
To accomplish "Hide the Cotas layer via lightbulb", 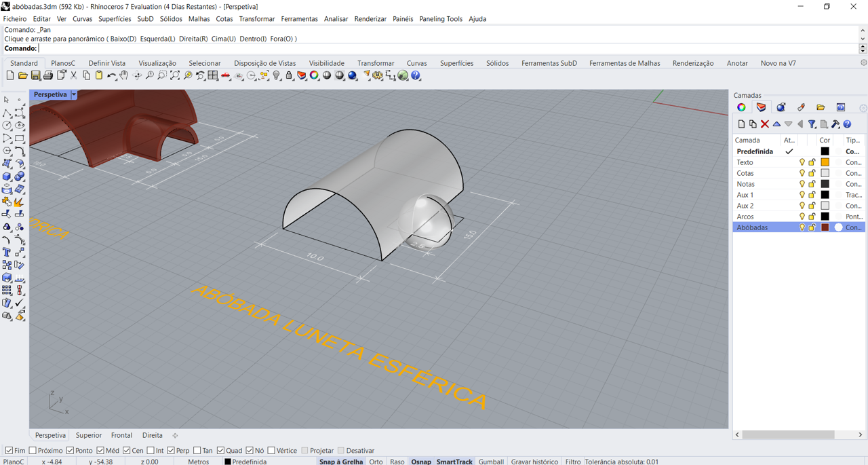I will point(802,173).
